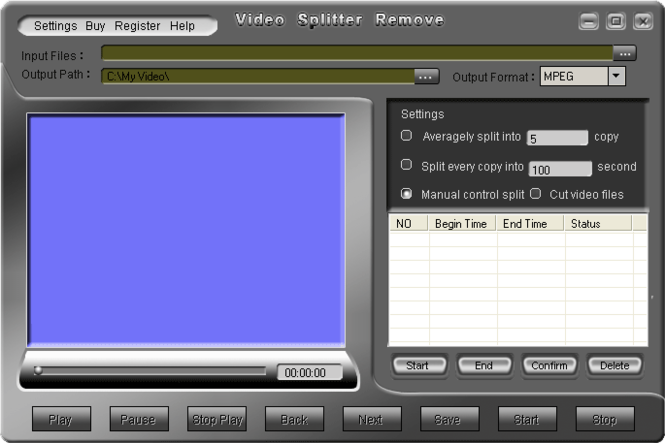Click the MPEG output format box

point(574,77)
